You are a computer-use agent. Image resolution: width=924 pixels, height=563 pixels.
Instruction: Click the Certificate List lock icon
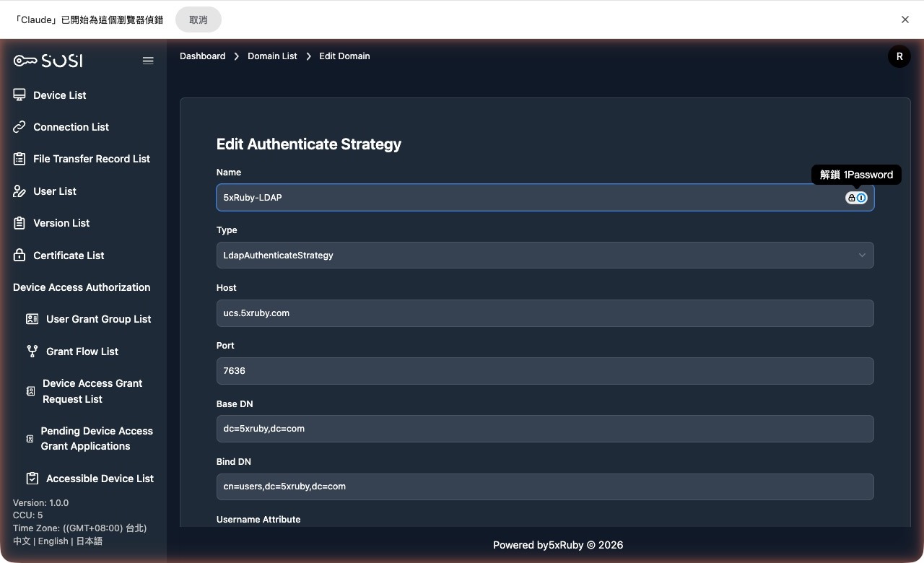tap(19, 256)
